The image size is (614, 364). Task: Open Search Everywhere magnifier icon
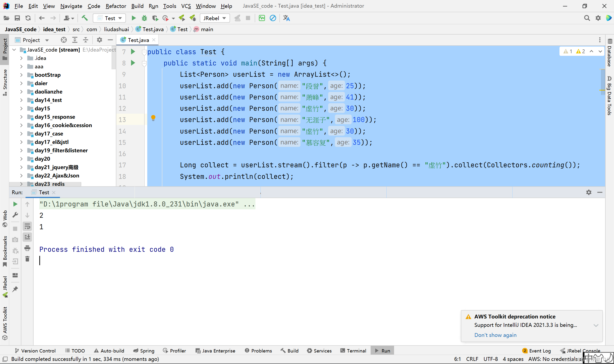click(x=587, y=18)
